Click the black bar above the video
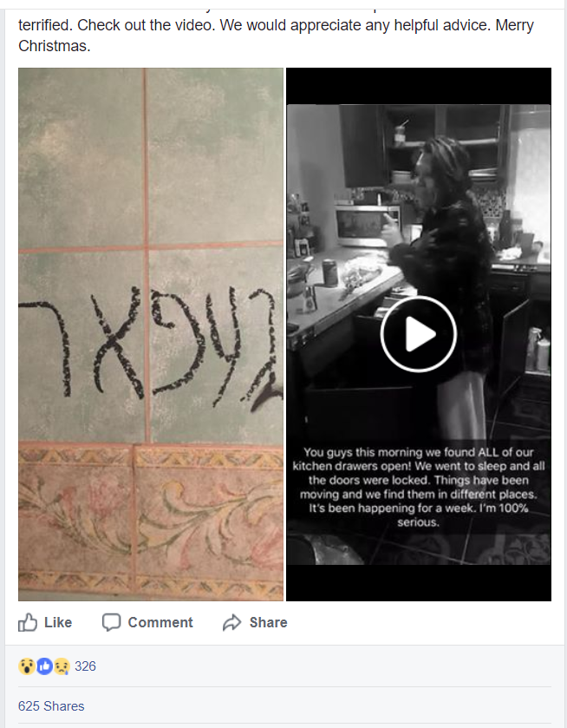This screenshot has width=567, height=728. 419,86
